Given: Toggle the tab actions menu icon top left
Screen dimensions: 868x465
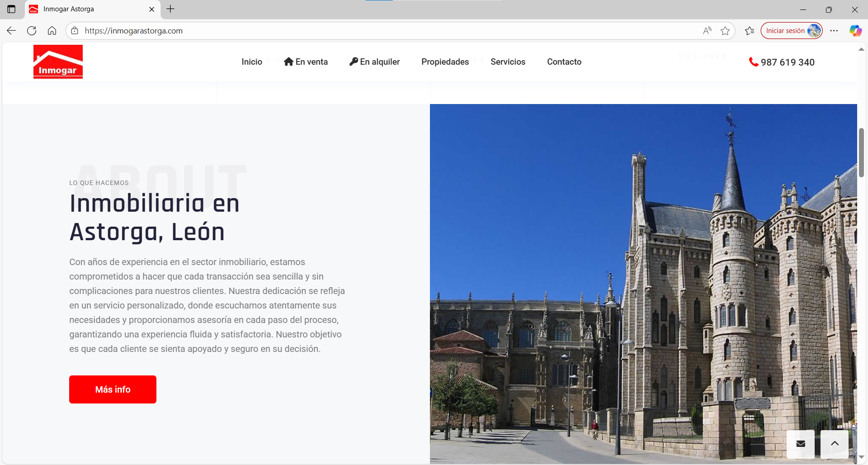Looking at the screenshot, I should pyautogui.click(x=11, y=9).
